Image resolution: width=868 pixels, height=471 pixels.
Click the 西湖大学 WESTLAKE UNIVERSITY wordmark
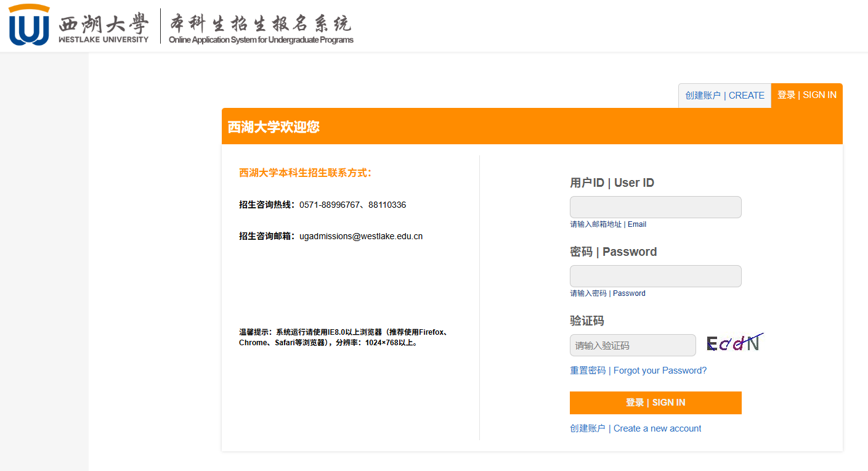[x=104, y=28]
